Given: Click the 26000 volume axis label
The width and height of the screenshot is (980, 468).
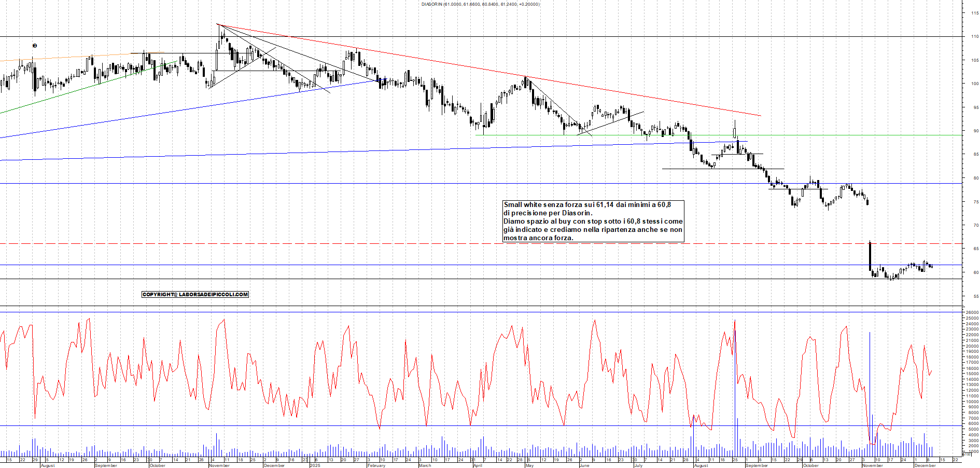Looking at the screenshot, I should [972, 313].
